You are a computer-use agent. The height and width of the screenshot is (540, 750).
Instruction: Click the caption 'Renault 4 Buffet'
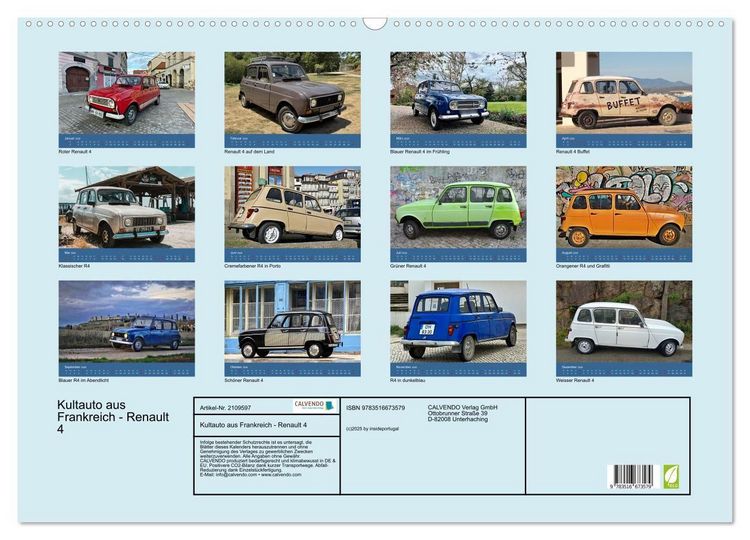[x=573, y=152]
